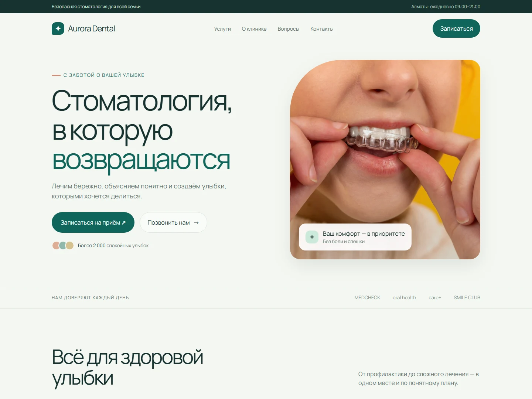Image resolution: width=532 pixels, height=399 pixels.
Task: Click the 'Более 2 000 спокойных улыбок' text
Action: click(x=113, y=245)
